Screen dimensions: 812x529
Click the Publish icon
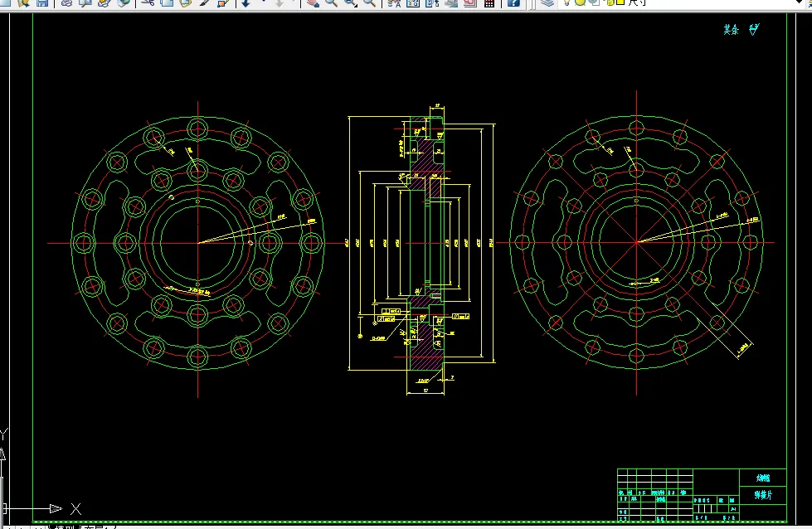[x=104, y=2]
